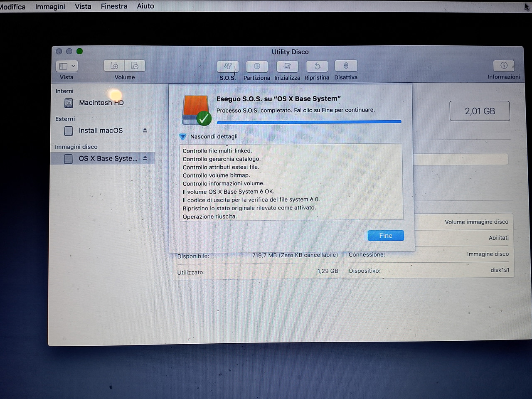Open the Vista sidebar view dropdown

(x=66, y=66)
